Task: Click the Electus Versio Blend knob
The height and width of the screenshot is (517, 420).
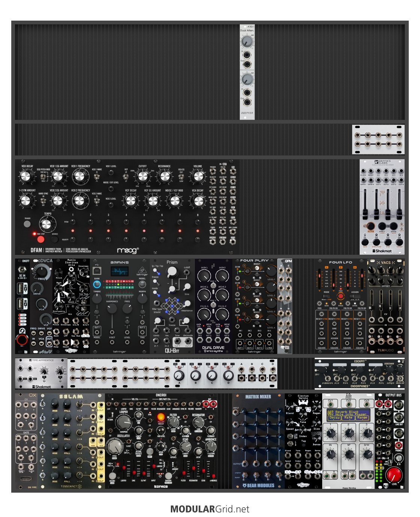Action: click(290, 406)
